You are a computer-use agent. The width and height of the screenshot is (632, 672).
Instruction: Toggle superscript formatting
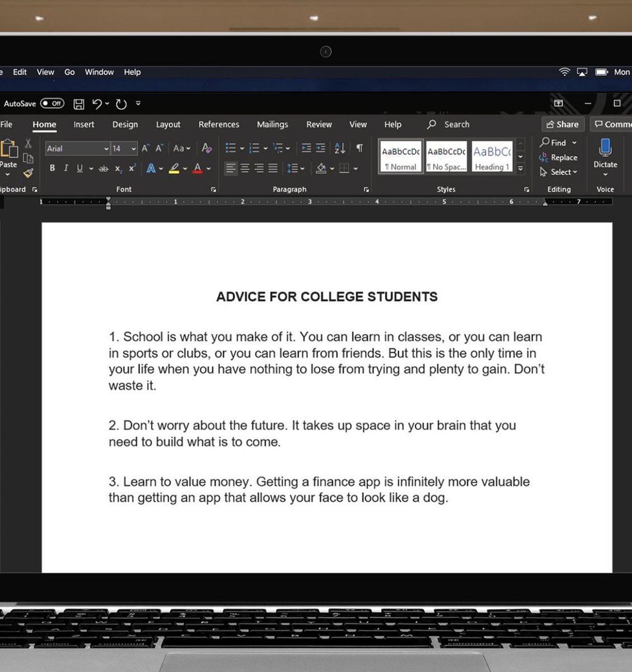pos(132,168)
